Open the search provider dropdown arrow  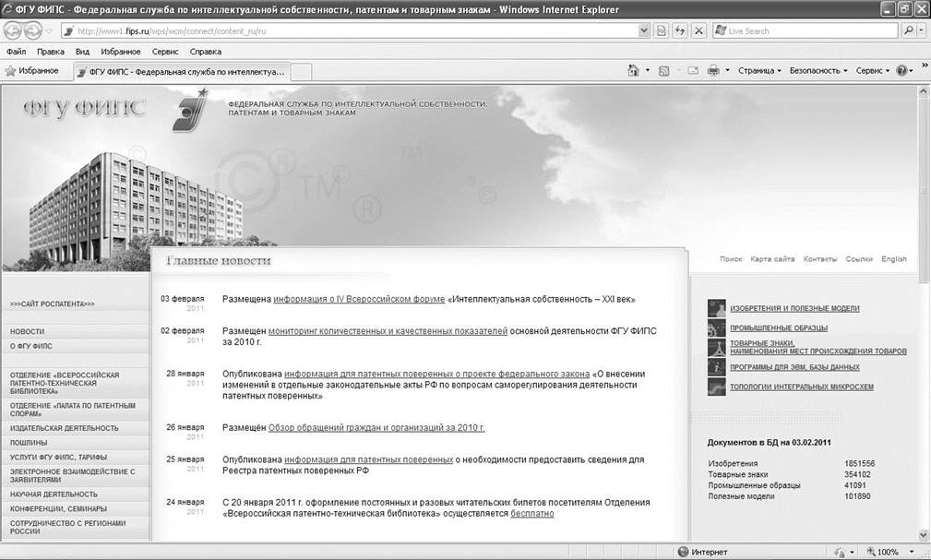922,30
